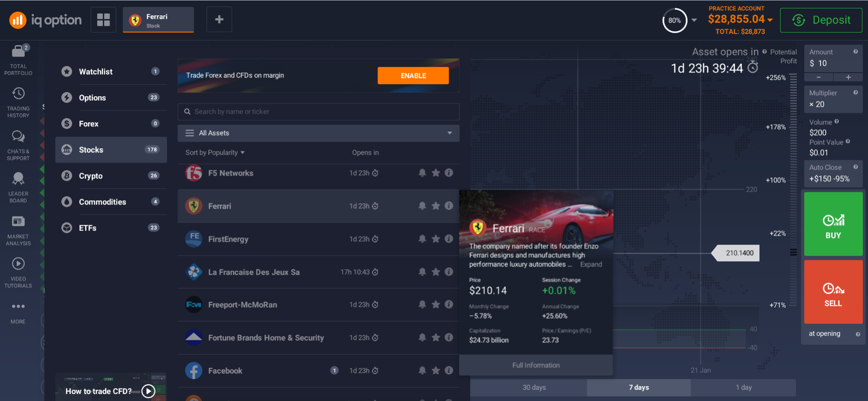Click the 80% circular progress indicator

pos(675,20)
